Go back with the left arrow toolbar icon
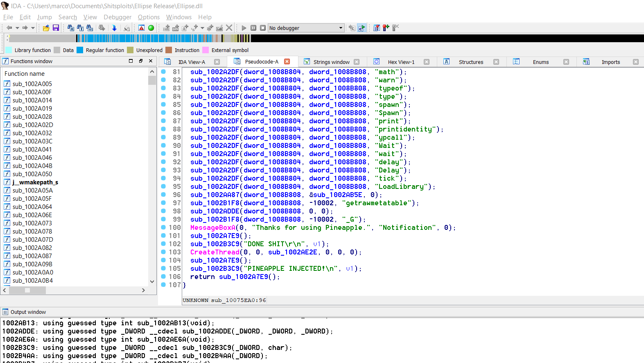Viewport: 644px width, 363px height. pos(9,28)
